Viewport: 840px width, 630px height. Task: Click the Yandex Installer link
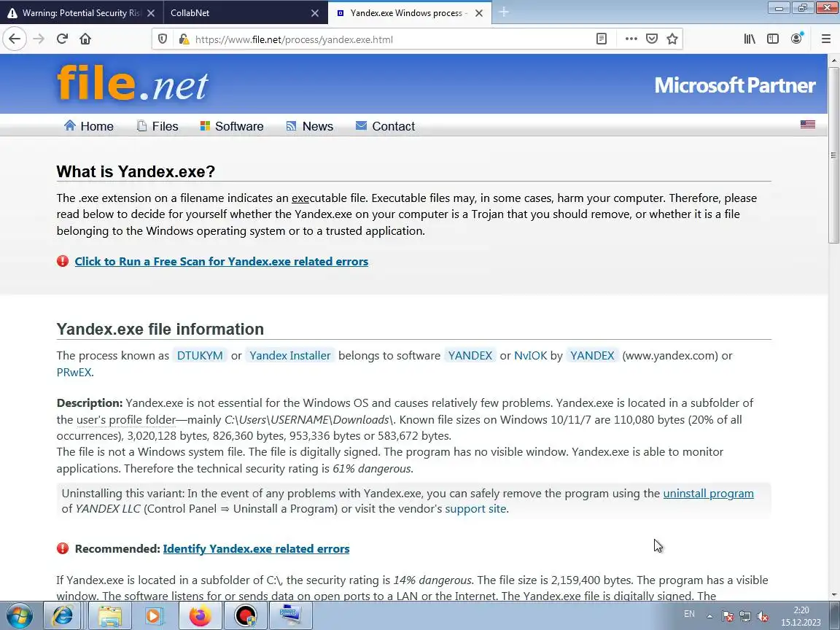(x=289, y=356)
